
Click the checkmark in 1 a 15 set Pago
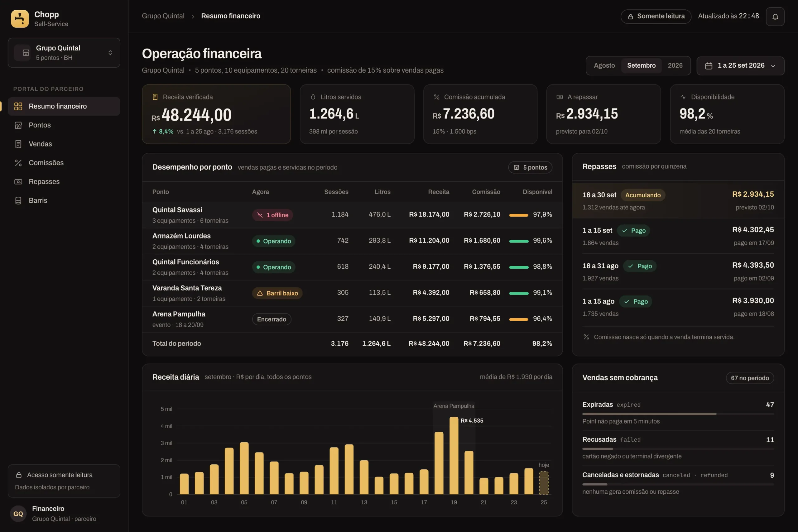click(x=624, y=231)
